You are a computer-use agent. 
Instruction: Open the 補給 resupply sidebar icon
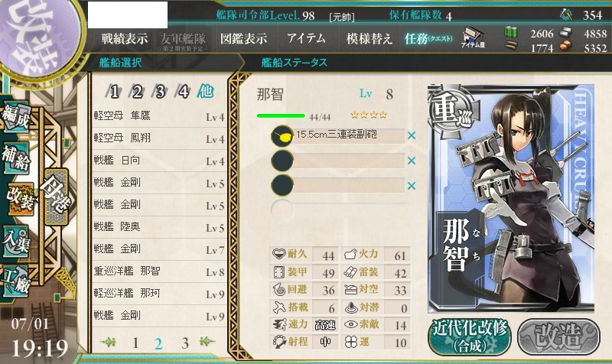coord(16,158)
